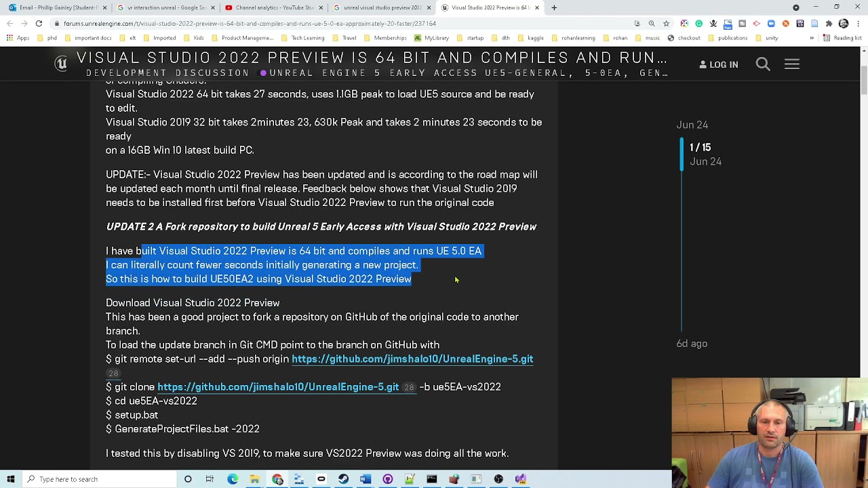
Task: Click the Unreal Engine logo icon
Action: point(61,64)
